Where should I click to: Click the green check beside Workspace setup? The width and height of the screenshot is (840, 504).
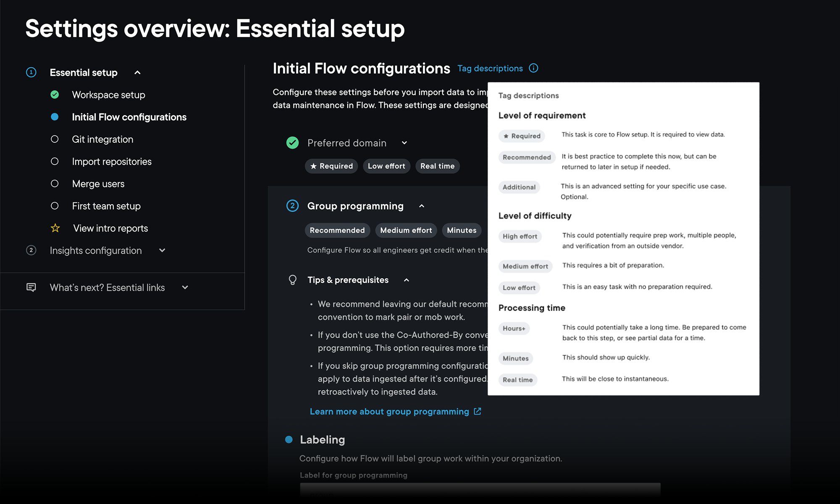55,94
